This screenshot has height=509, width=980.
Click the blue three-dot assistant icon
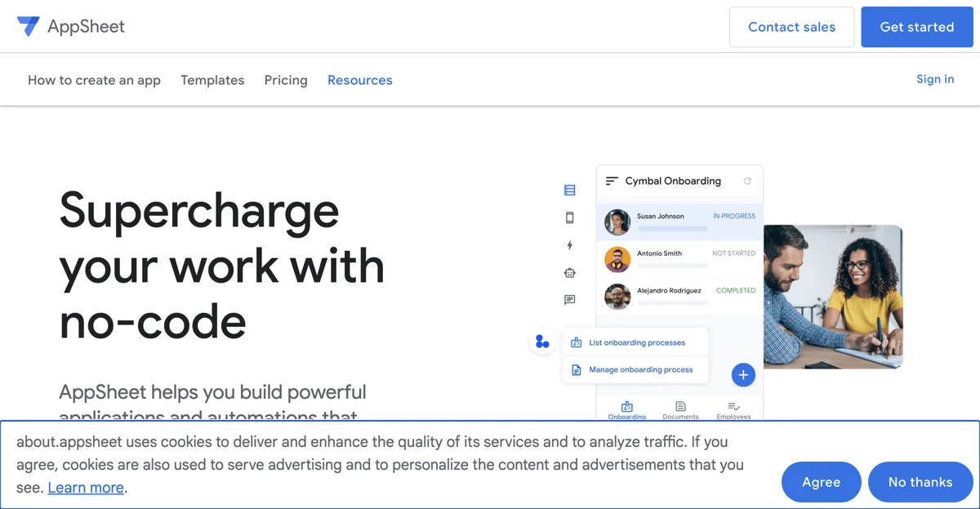click(x=542, y=342)
